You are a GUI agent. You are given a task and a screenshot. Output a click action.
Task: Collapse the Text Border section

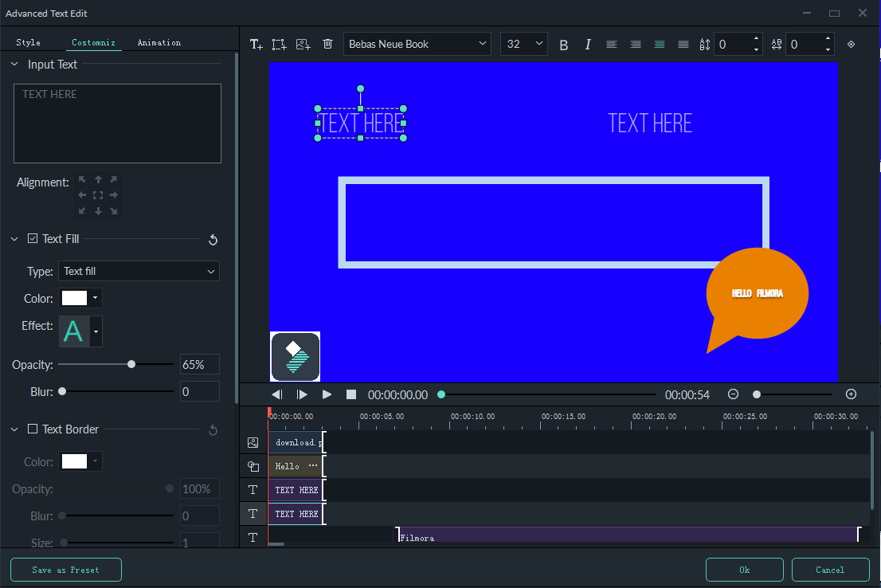point(14,429)
